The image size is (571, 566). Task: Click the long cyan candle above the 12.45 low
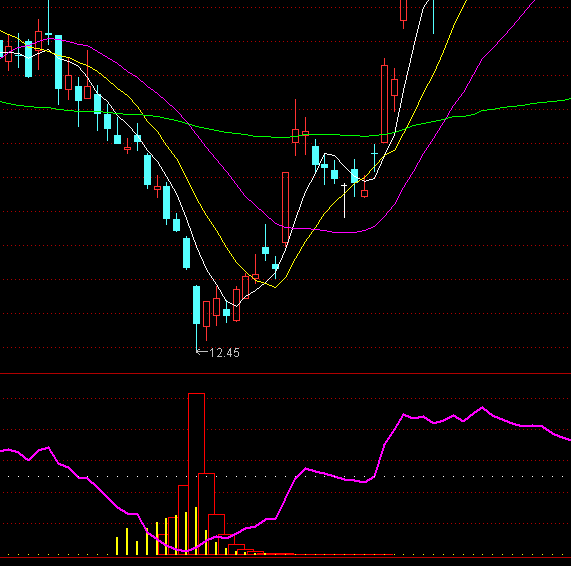coord(196,304)
